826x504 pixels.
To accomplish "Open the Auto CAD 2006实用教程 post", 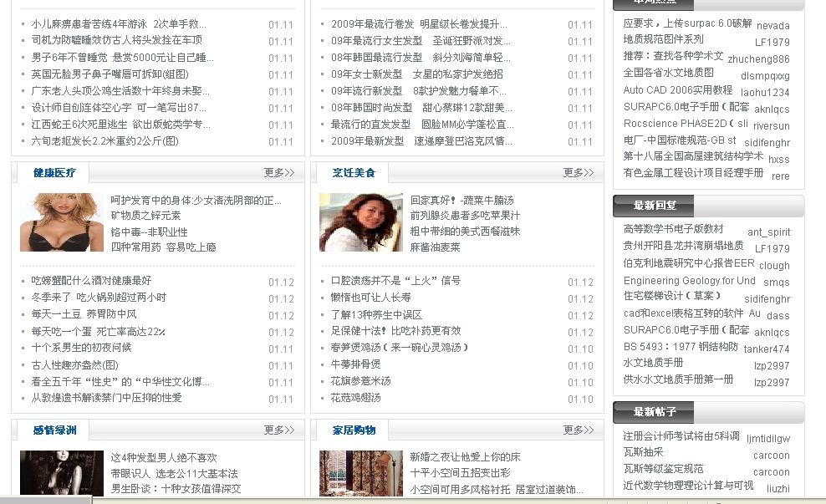I will pos(678,90).
